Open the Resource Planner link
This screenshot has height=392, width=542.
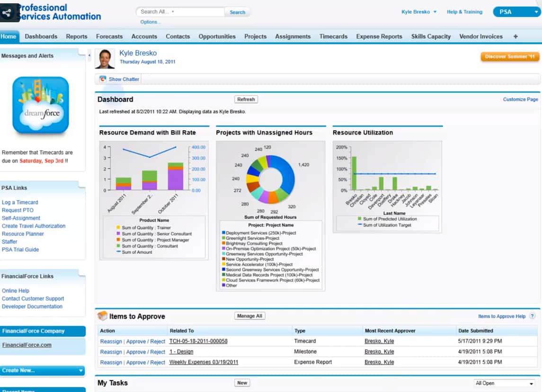23,234
